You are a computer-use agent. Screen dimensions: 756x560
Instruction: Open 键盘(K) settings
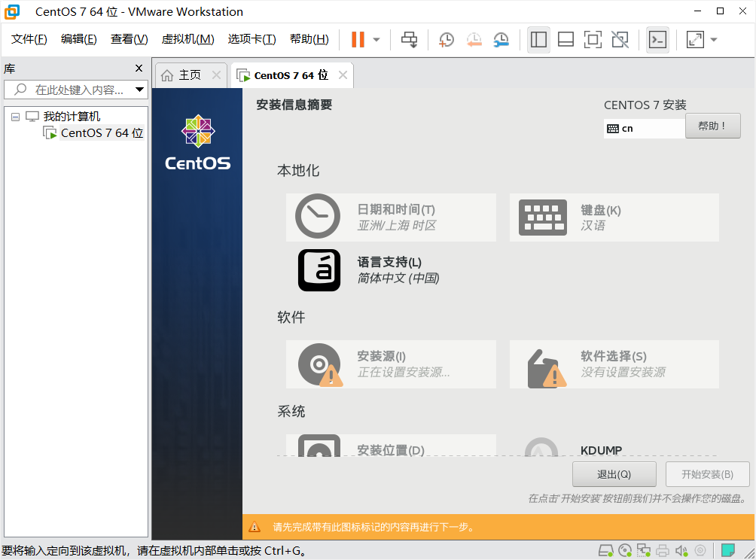click(x=614, y=218)
